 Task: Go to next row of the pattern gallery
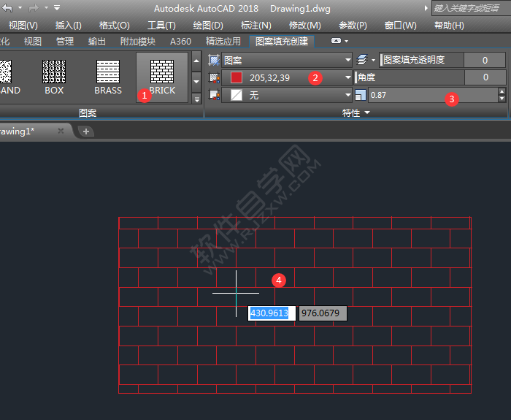pyautogui.click(x=196, y=82)
